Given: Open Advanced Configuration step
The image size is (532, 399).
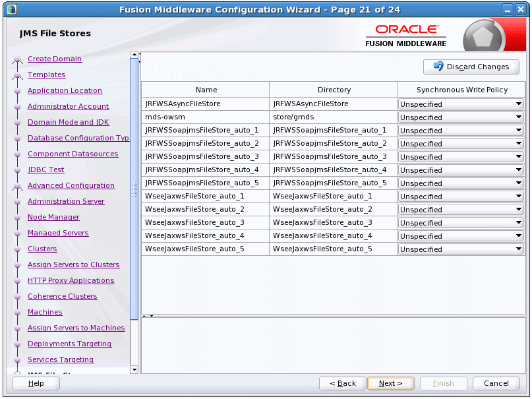Looking at the screenshot, I should 71,185.
